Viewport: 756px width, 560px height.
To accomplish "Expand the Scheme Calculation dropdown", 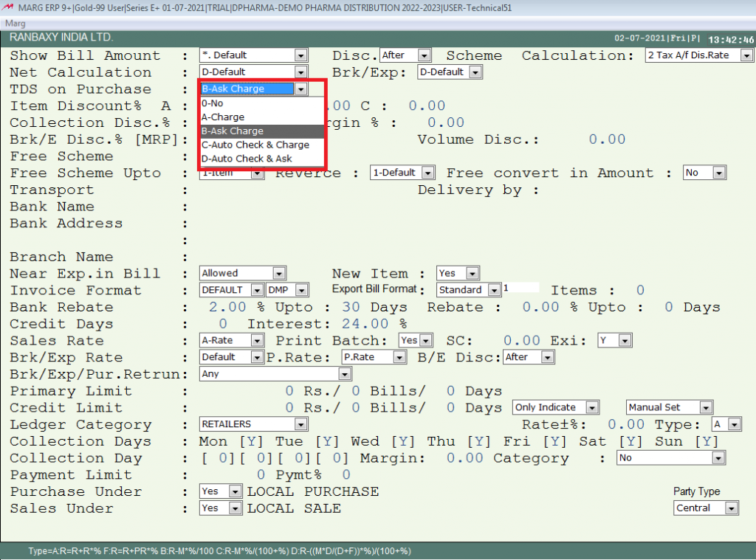I will [x=746, y=55].
